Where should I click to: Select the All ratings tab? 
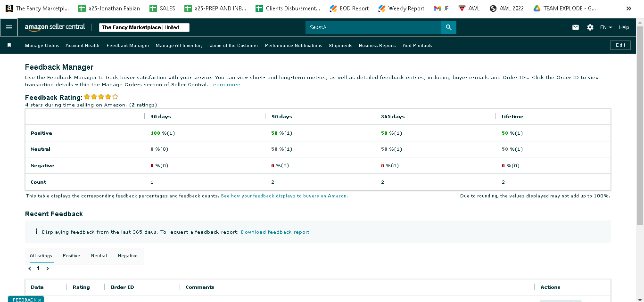[x=41, y=256]
